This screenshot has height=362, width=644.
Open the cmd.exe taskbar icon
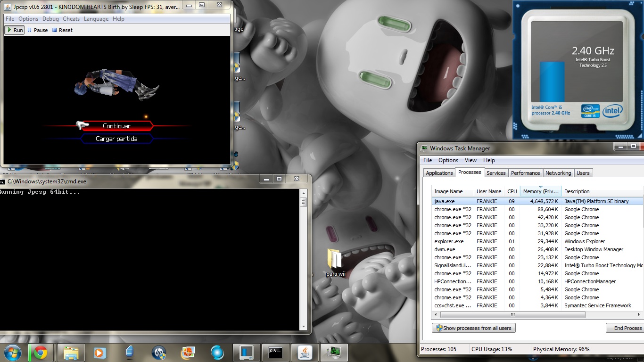[x=275, y=353]
